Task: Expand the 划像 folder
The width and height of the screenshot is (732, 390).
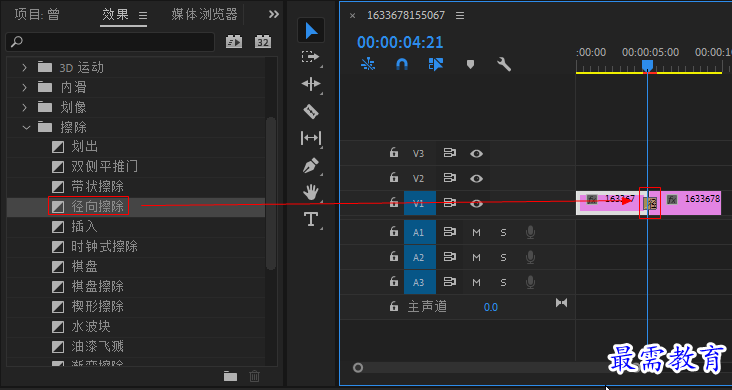Action: pos(25,107)
